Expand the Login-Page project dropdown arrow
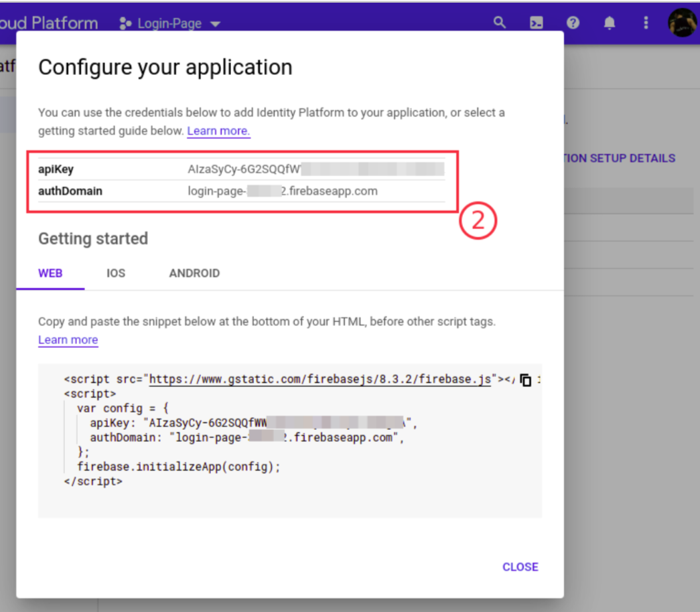The image size is (700, 612). [x=215, y=24]
